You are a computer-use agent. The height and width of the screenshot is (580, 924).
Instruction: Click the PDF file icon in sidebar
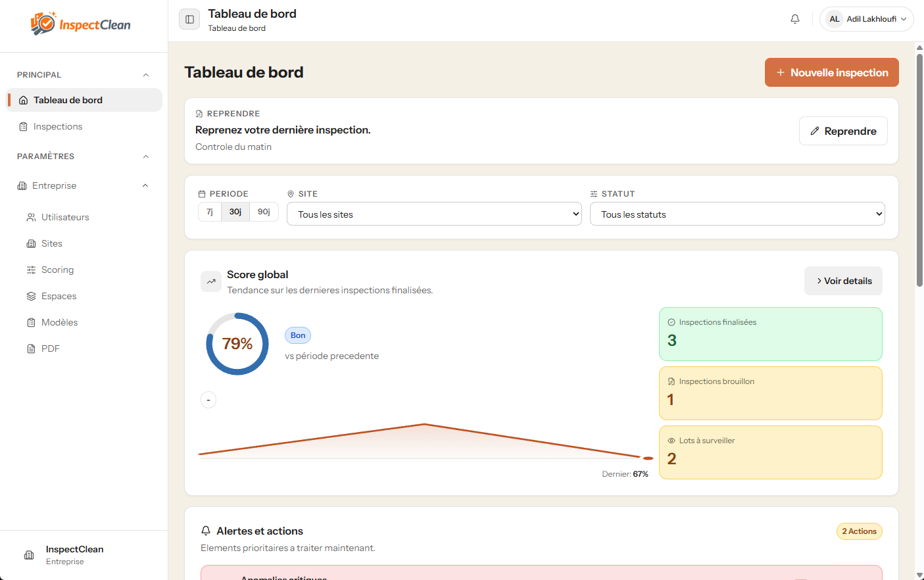(x=31, y=349)
